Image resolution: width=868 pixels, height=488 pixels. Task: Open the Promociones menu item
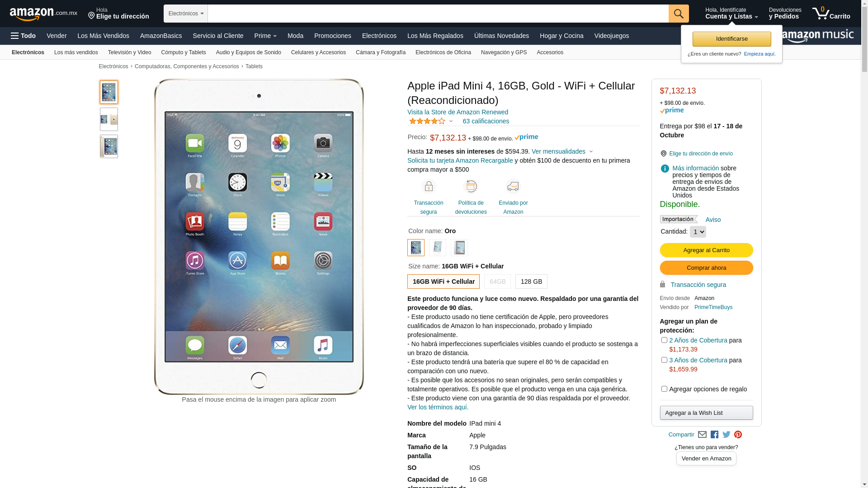333,36
